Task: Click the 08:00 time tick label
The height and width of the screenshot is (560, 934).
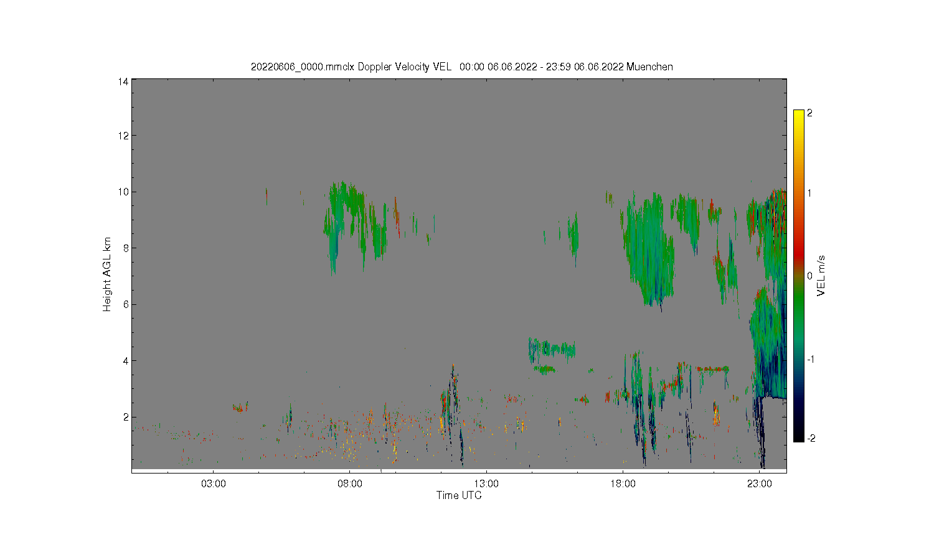Action: coord(350,483)
